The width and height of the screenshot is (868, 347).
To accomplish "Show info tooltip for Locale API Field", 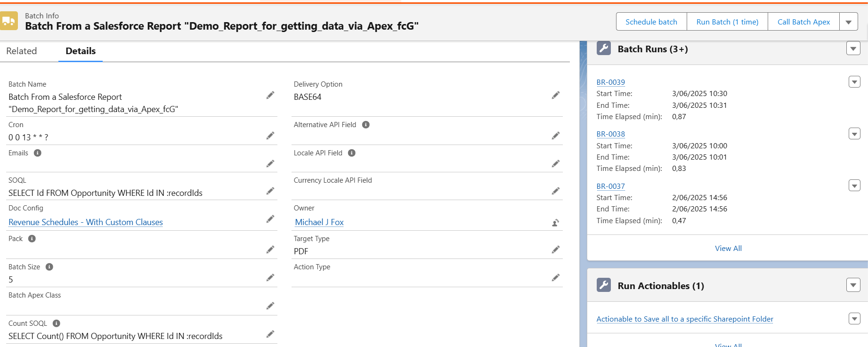I will (x=352, y=153).
